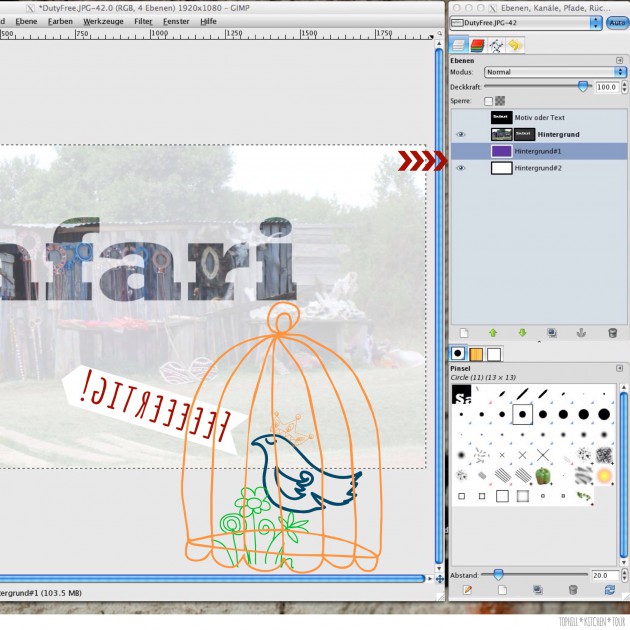The height and width of the screenshot is (630, 630).
Task: Edit brush with the pencil icon
Action: tap(467, 590)
